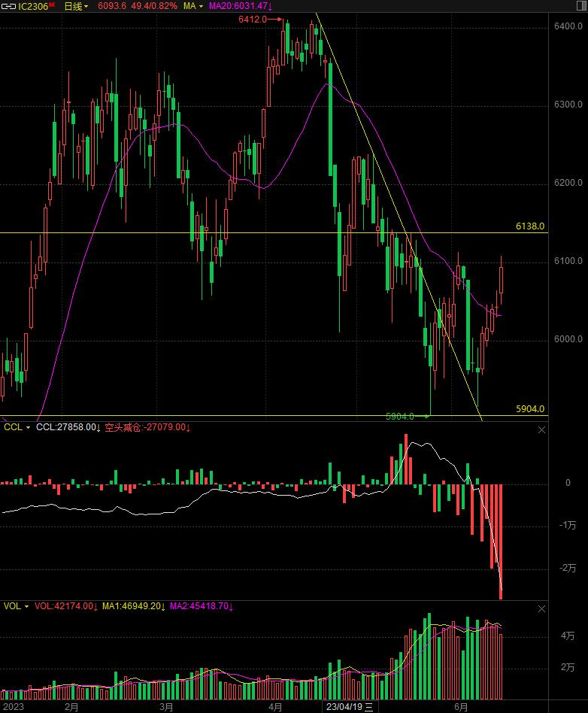Open the 日线 period dropdown

(75, 6)
